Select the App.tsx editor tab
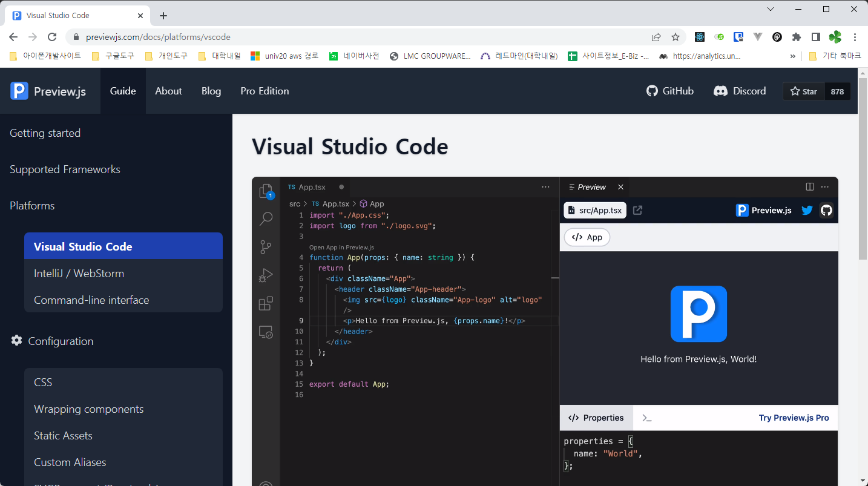868x486 pixels. 315,187
